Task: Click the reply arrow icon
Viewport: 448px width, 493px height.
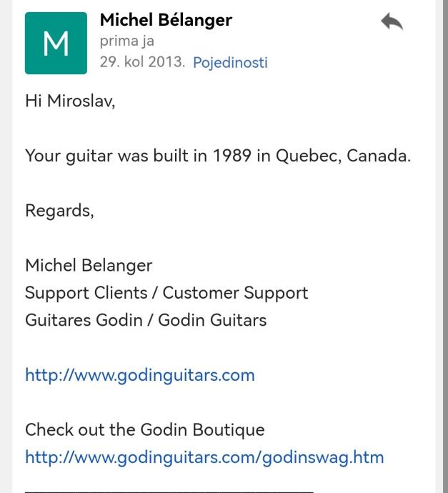Action: tap(392, 22)
